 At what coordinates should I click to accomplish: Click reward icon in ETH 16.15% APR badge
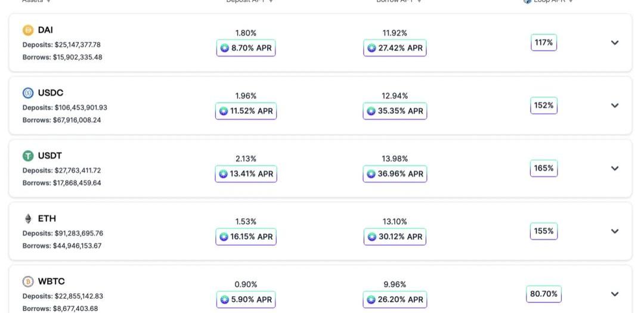pos(224,237)
